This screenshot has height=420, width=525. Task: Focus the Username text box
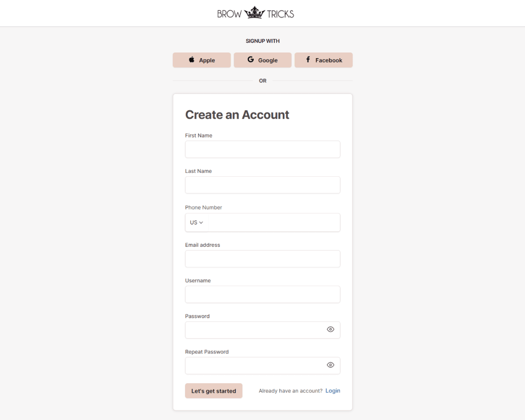click(262, 294)
